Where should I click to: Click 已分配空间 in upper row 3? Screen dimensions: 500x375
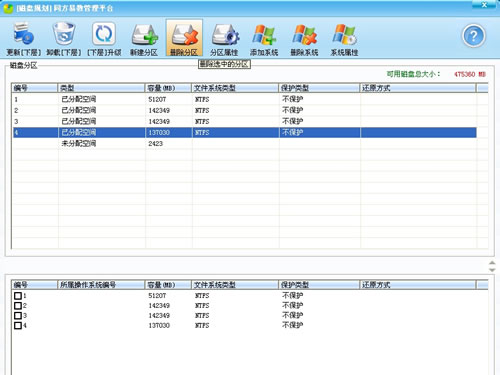(79, 121)
